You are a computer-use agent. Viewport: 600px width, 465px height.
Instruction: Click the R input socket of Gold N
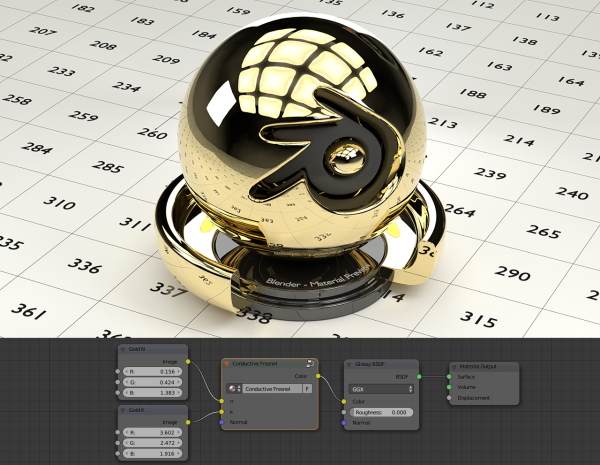click(117, 372)
